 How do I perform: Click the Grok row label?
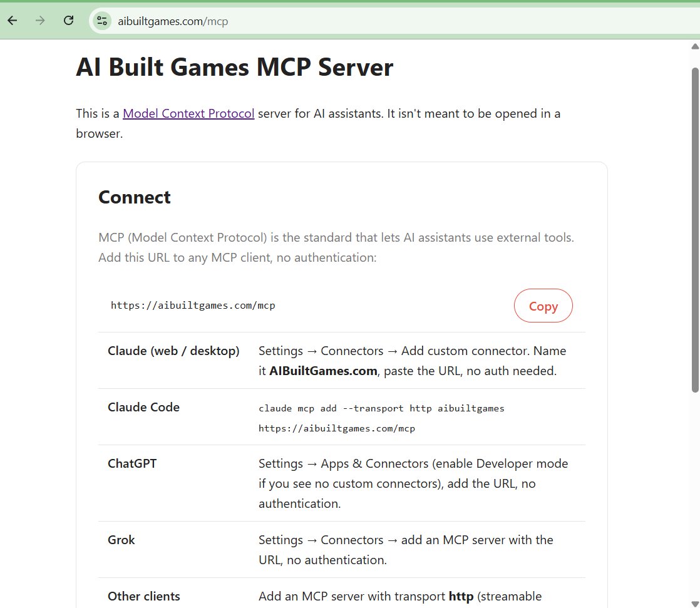(x=121, y=540)
